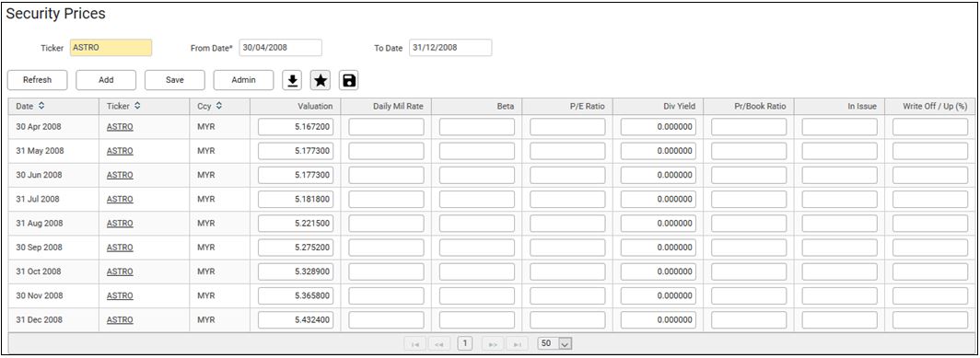Image resolution: width=980 pixels, height=358 pixels.
Task: Go to next page pager icon
Action: point(493,343)
